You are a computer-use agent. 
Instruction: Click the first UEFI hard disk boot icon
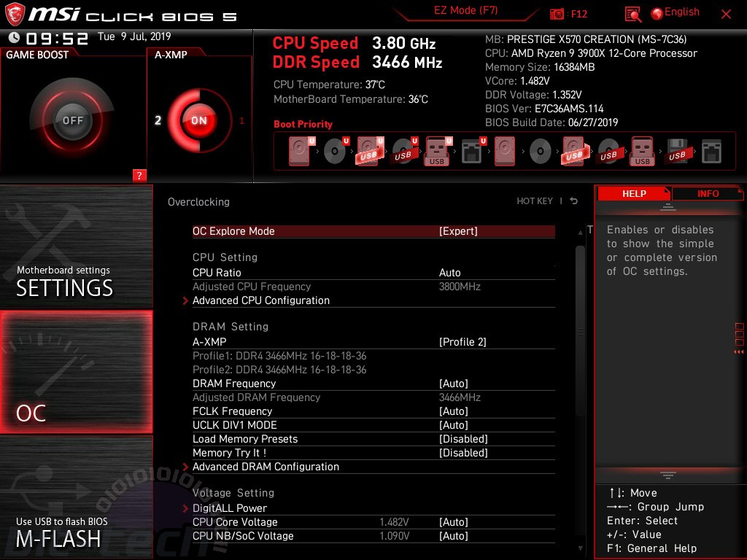point(301,151)
